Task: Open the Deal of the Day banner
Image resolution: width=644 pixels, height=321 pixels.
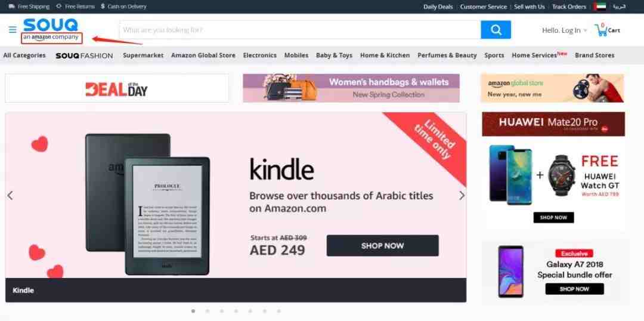Action: pyautogui.click(x=117, y=88)
